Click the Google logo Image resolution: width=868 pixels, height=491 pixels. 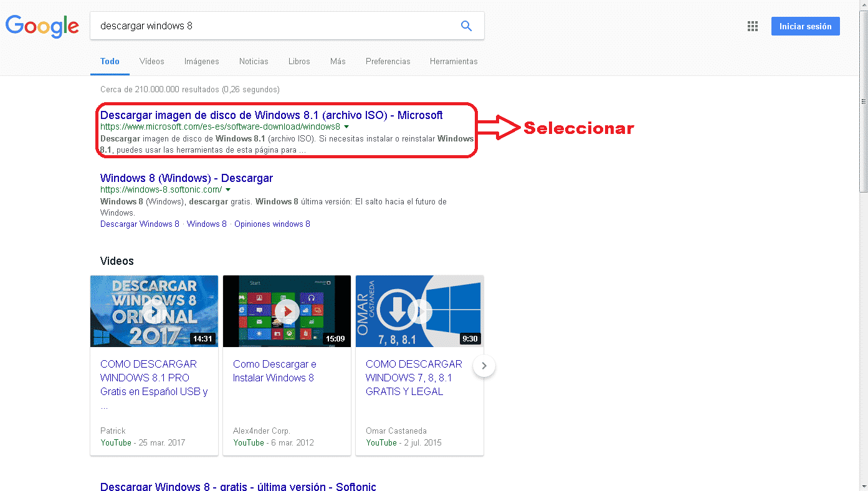(42, 26)
